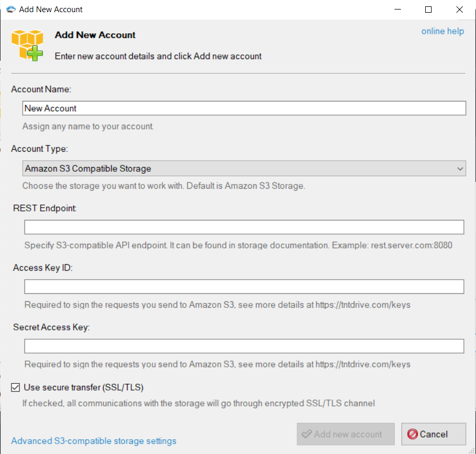The height and width of the screenshot is (454, 476).
Task: Minimize the Add New Account window
Action: coord(397,10)
